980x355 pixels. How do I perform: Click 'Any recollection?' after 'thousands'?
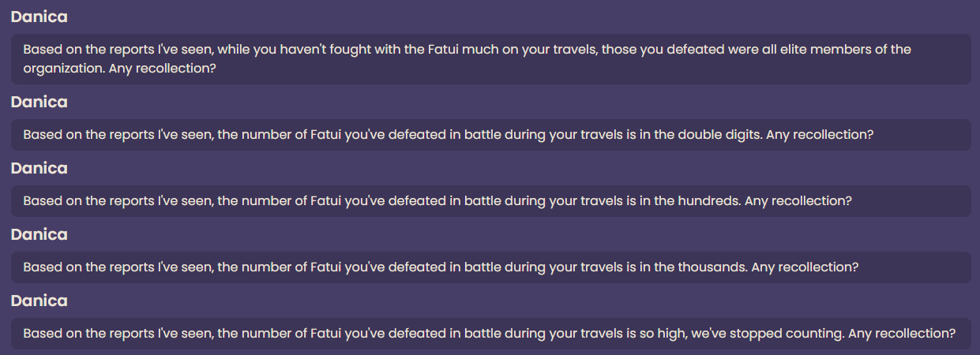click(x=805, y=267)
